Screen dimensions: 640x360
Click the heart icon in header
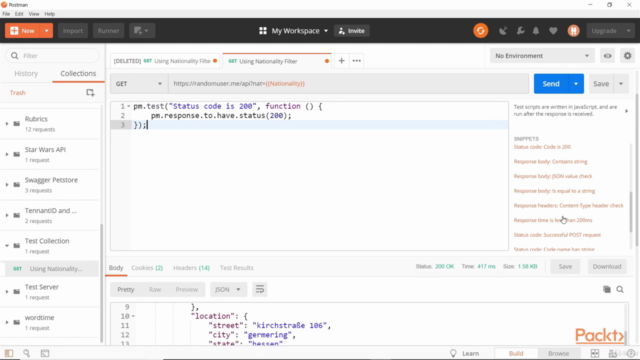pos(553,31)
